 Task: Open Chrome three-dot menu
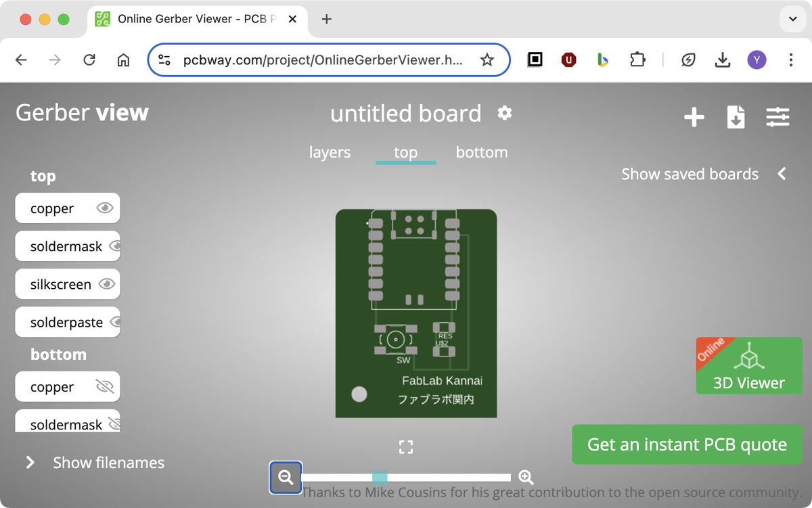(790, 60)
